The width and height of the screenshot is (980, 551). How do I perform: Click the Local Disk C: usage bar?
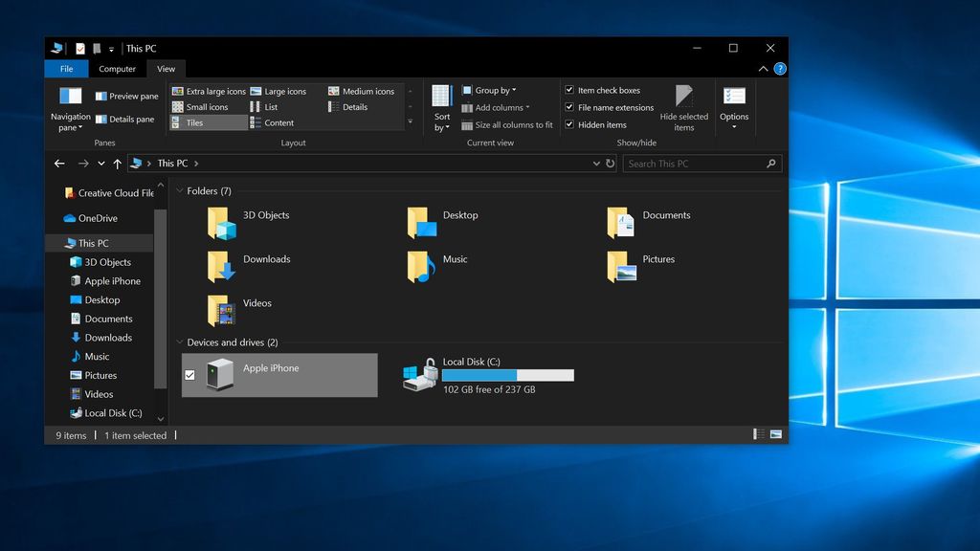(507, 374)
